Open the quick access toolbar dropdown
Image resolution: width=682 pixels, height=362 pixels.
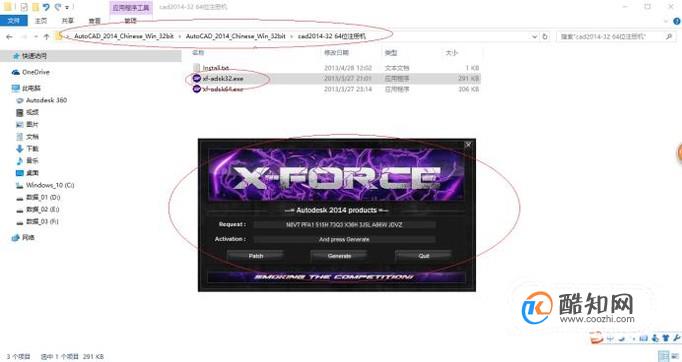click(x=67, y=7)
